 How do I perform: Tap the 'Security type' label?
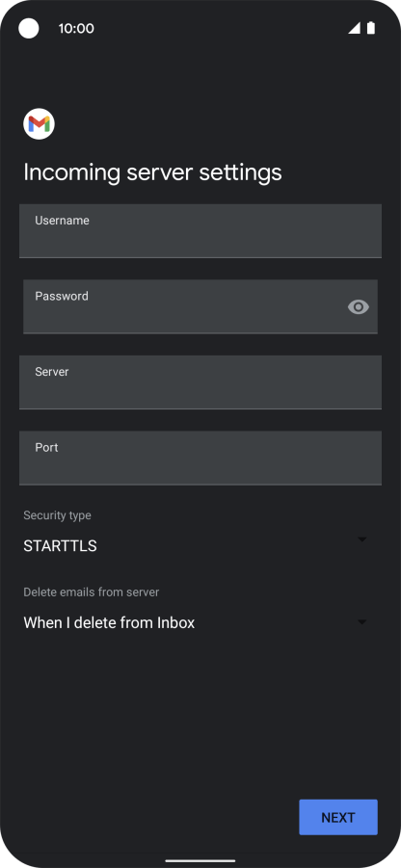pyautogui.click(x=57, y=515)
